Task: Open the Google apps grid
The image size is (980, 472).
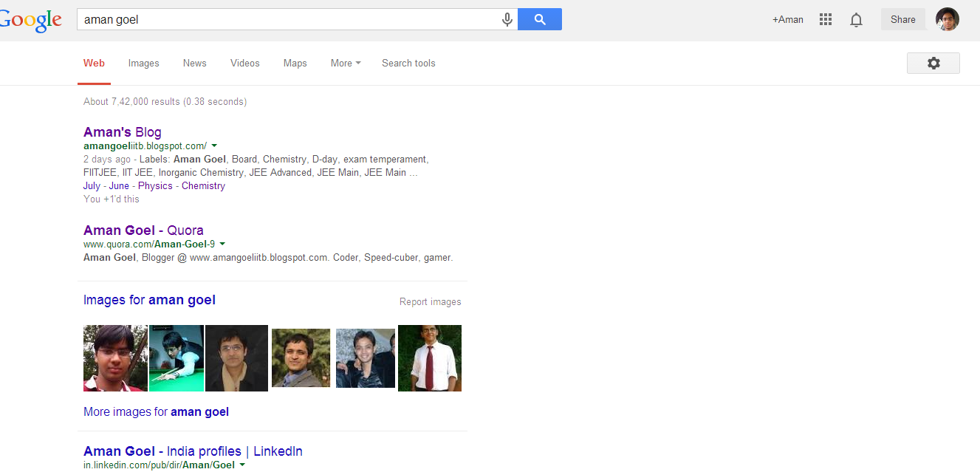Action: pyautogui.click(x=826, y=20)
